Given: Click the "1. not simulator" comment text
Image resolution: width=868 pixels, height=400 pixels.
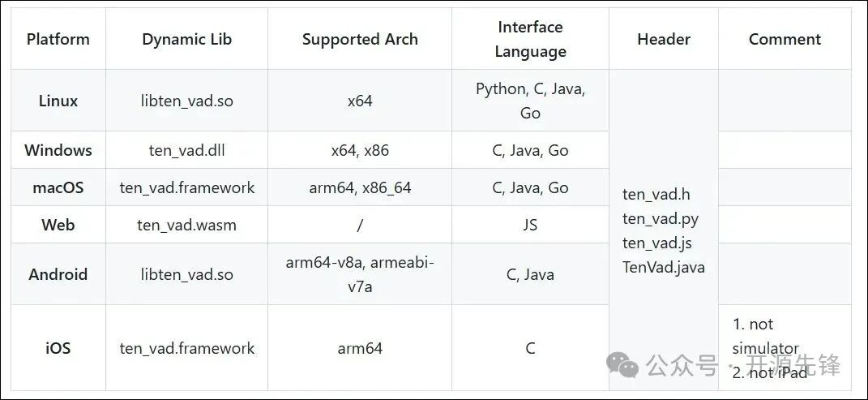Looking at the screenshot, I should (x=764, y=335).
